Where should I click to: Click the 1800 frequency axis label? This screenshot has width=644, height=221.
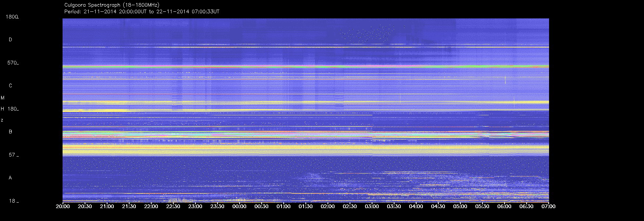[12, 17]
